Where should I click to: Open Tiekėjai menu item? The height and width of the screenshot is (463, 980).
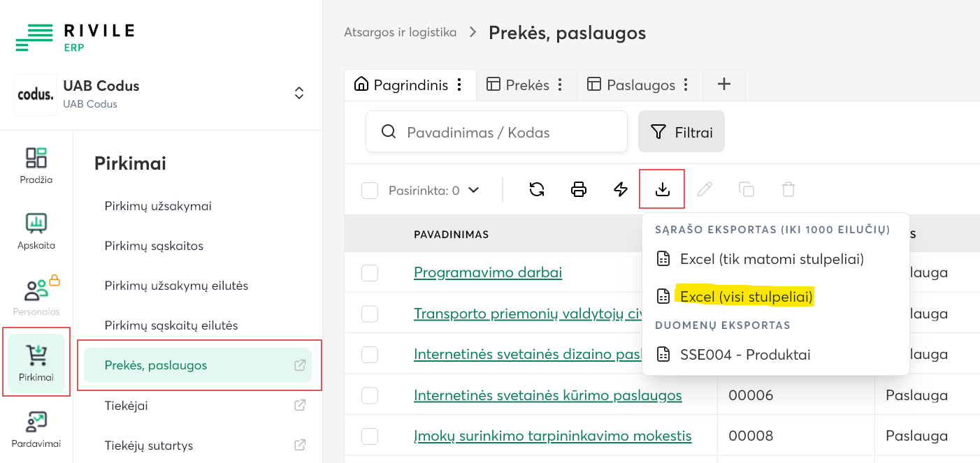pyautogui.click(x=126, y=406)
